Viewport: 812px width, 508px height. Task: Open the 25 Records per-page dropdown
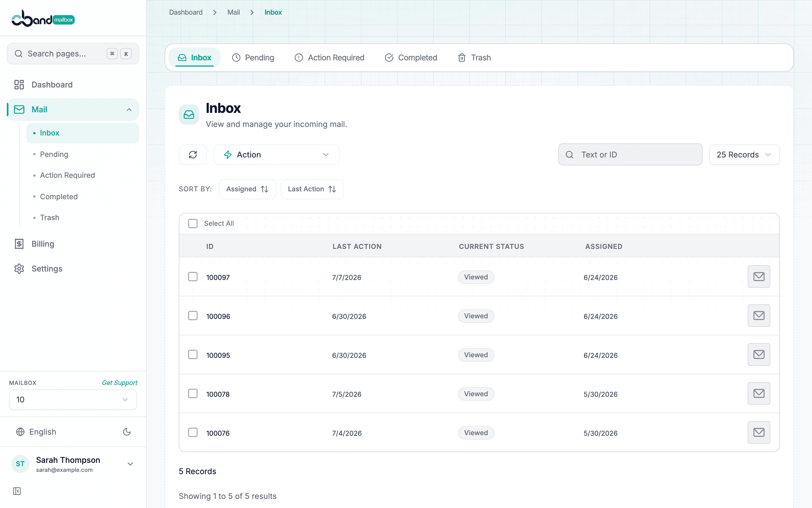click(744, 155)
